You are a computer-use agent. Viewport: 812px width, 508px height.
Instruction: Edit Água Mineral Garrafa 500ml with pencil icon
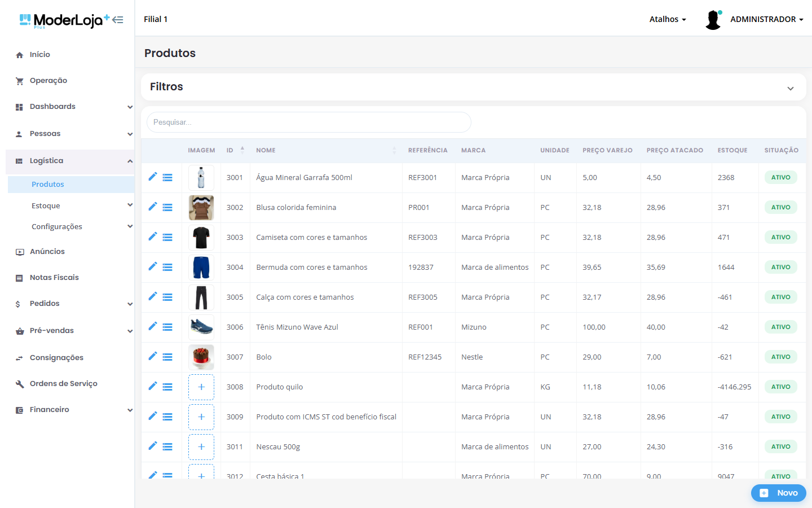click(152, 177)
